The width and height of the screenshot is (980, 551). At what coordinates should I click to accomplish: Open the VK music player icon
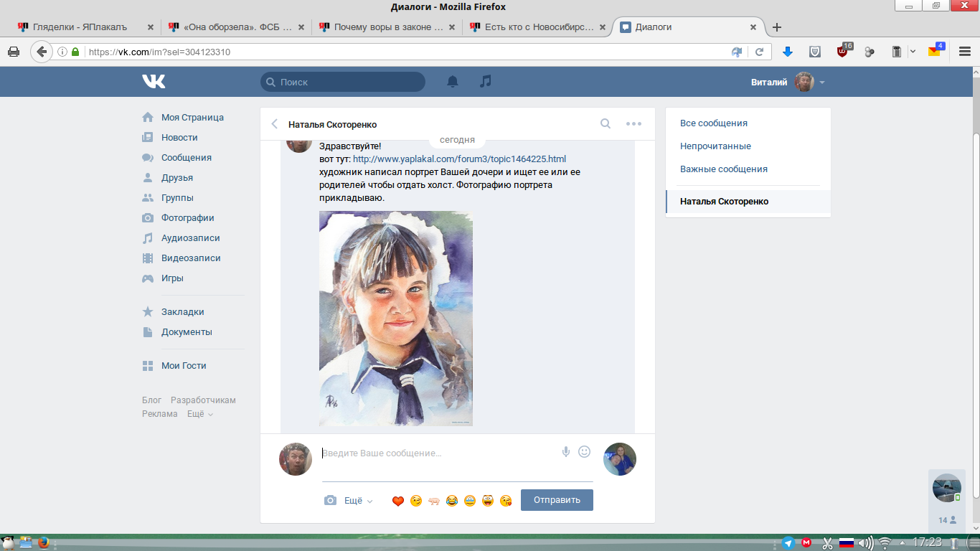486,82
